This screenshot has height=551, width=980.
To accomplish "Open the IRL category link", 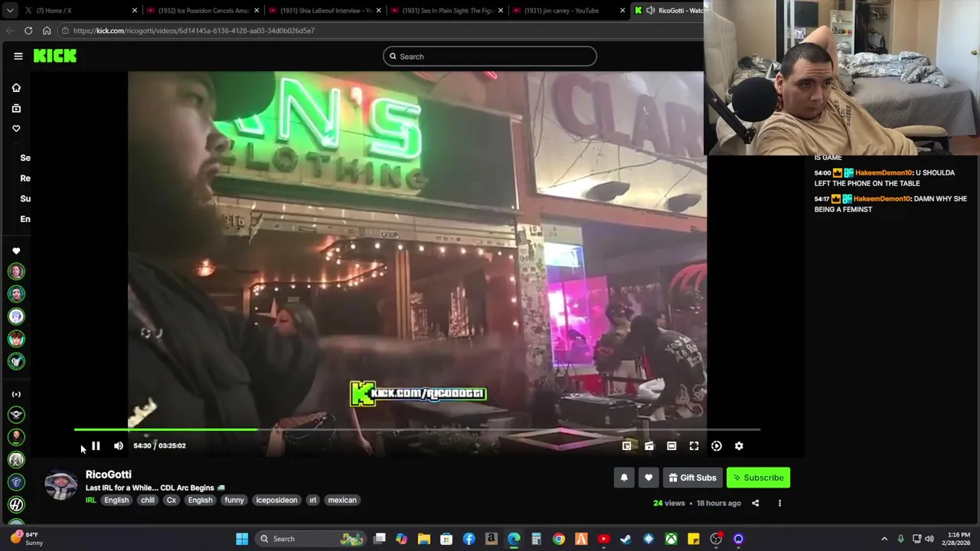I will pyautogui.click(x=90, y=500).
